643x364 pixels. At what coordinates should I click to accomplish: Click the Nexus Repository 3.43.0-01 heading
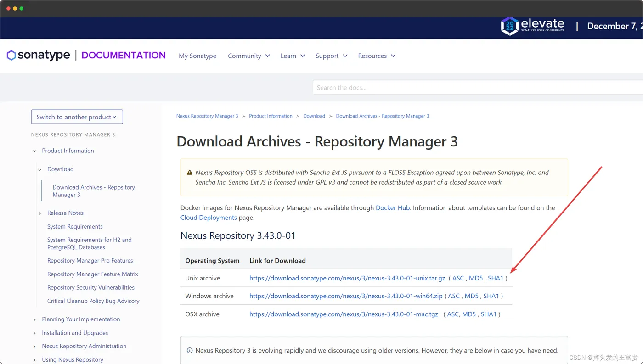(238, 236)
